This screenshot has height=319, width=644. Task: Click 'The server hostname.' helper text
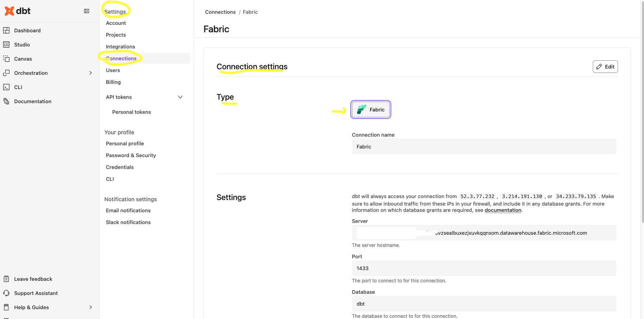pyautogui.click(x=376, y=245)
